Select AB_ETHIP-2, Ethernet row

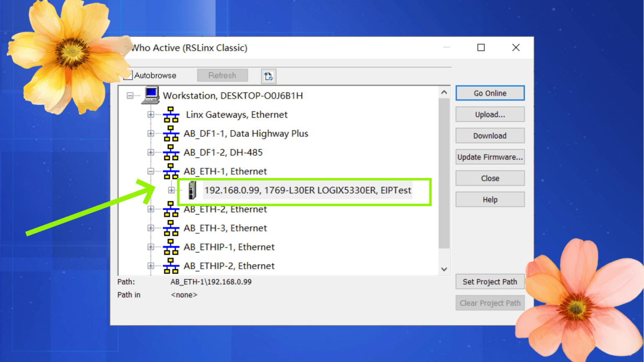point(229,266)
